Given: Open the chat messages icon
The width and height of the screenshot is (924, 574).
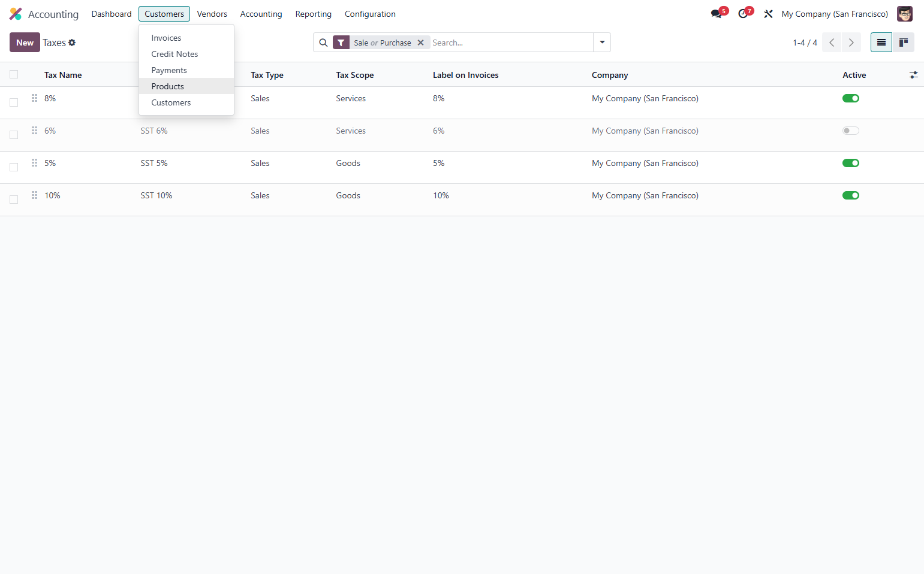Looking at the screenshot, I should (x=717, y=14).
